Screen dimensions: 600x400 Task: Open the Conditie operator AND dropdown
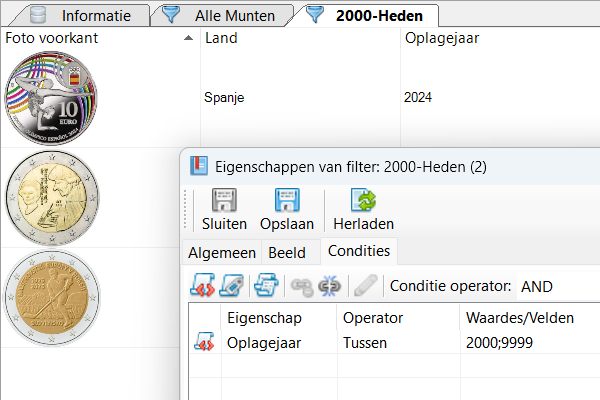coord(556,286)
